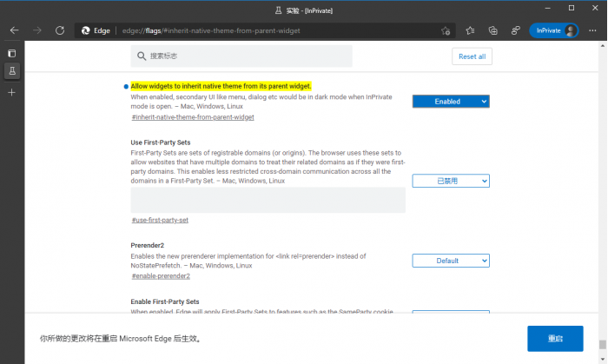Refresh the flags page
Image resolution: width=608 pixels, height=364 pixels.
[x=60, y=30]
